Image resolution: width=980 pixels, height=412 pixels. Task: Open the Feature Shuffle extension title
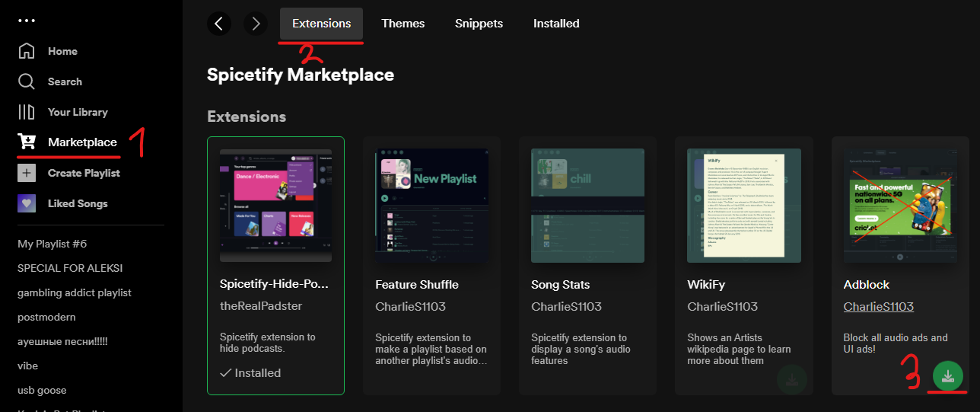click(x=417, y=285)
